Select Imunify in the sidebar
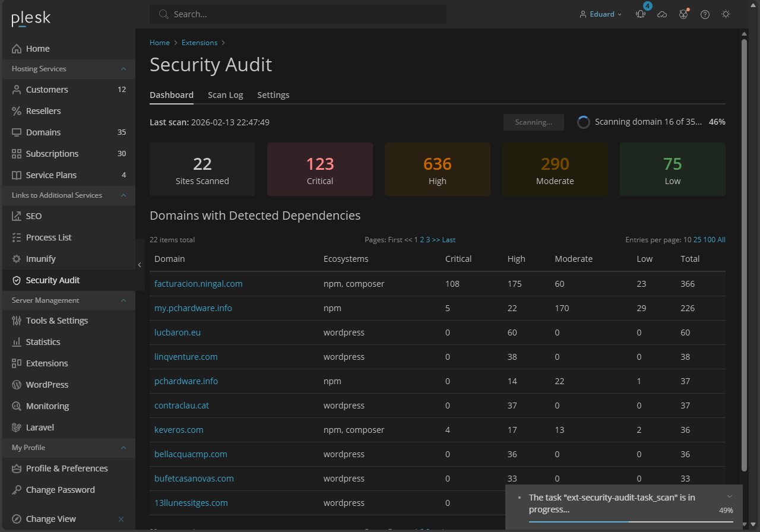This screenshot has width=760, height=532. click(42, 258)
